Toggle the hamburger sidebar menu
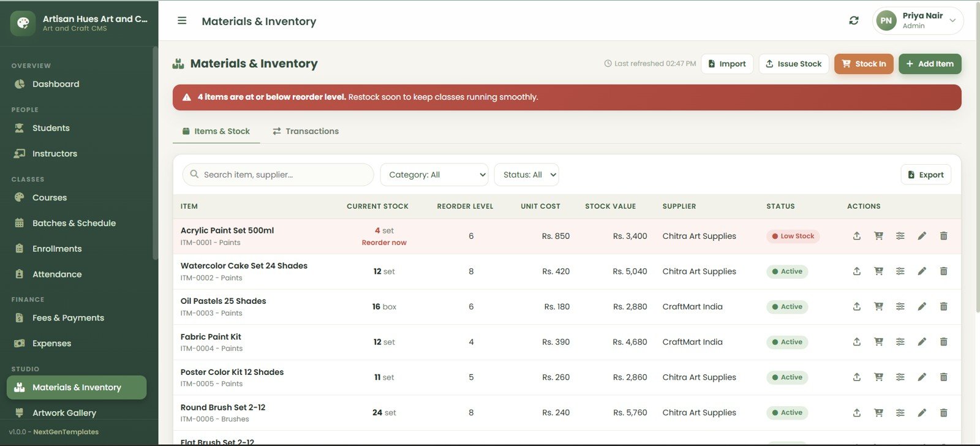This screenshot has height=446, width=980. (182, 21)
